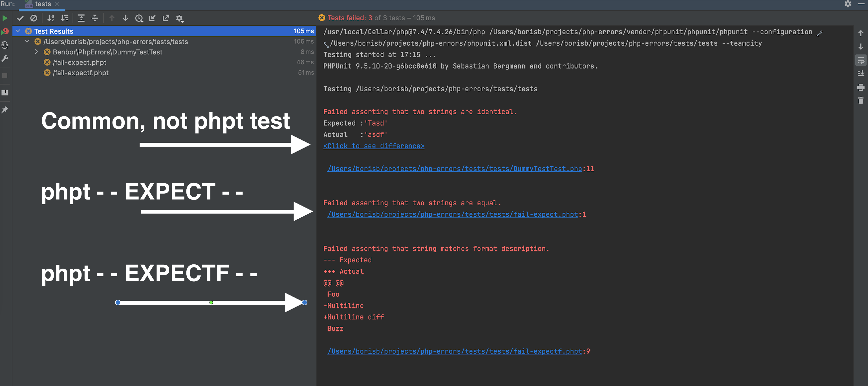
Task: Rerun tests with the green play button
Action: [5, 18]
